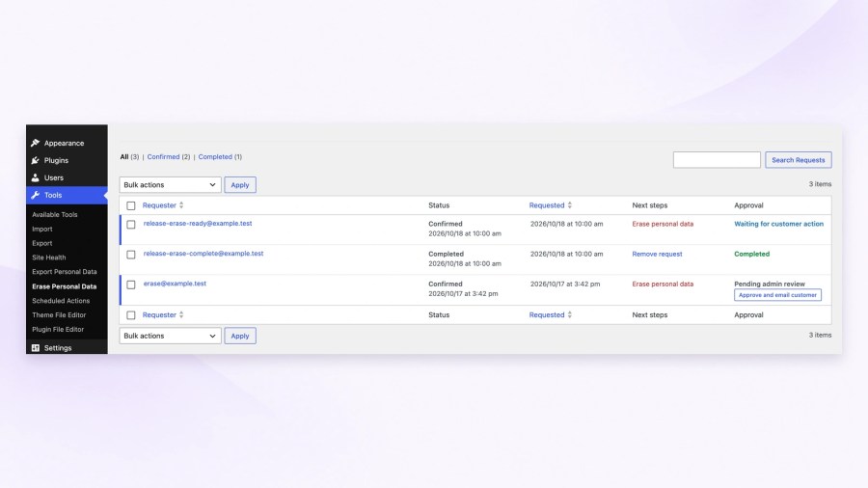Open Theme File Editor
Screen dimensions: 868x488
point(59,315)
